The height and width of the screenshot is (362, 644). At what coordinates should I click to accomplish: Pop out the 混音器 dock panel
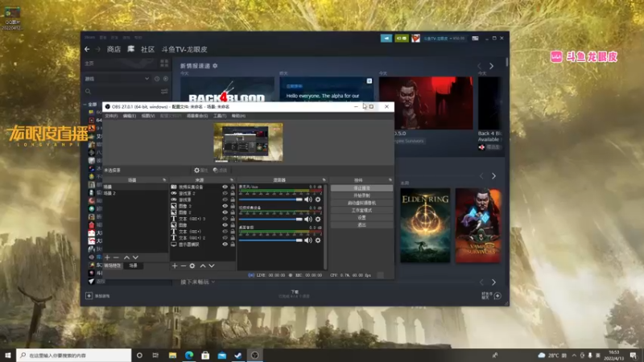click(324, 179)
